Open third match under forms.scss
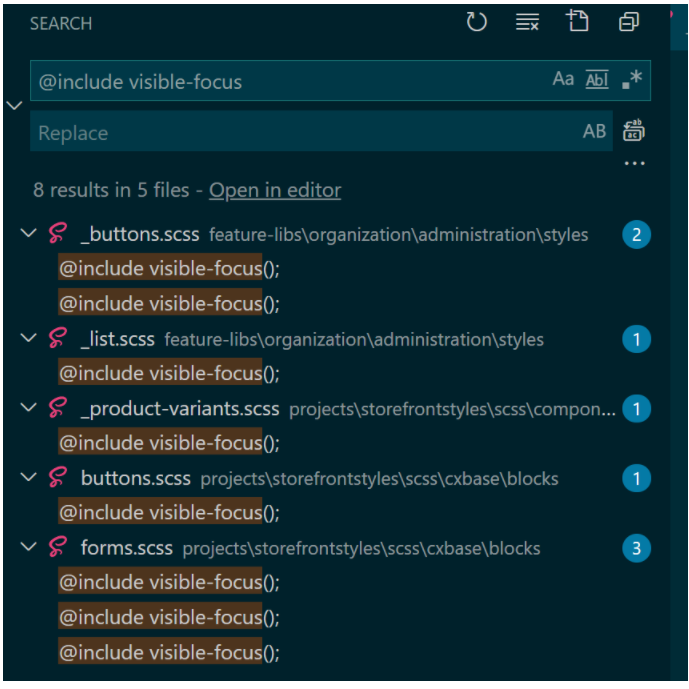Image resolution: width=689 pixels, height=689 pixels. [x=169, y=652]
